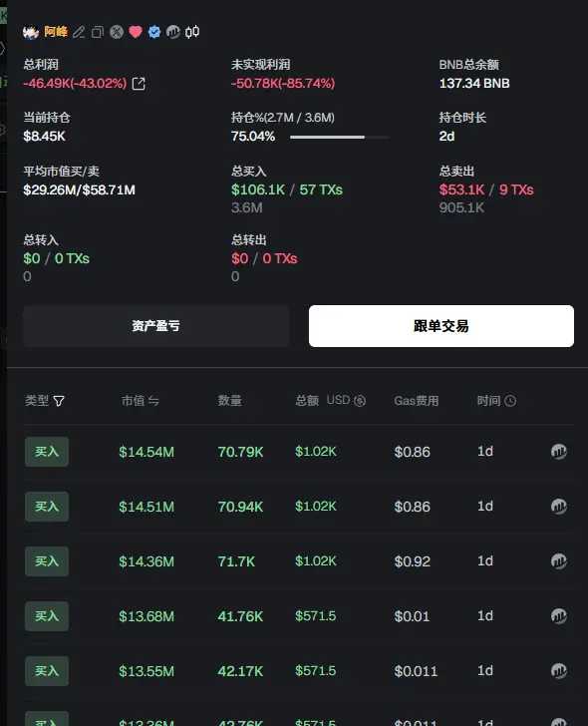Click the 持仓% progress bar at 75.04%
This screenshot has width=588, height=726.
coord(340,137)
